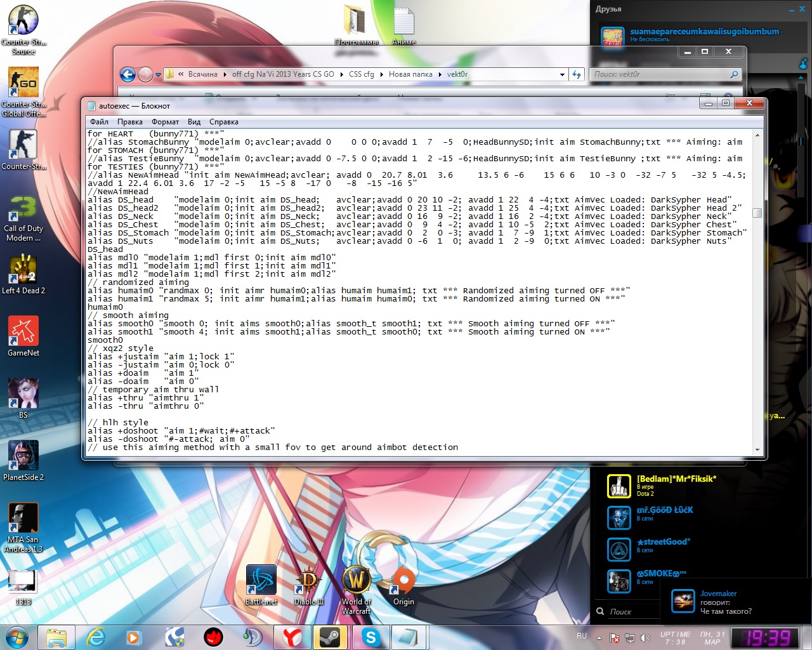Screen dimensions: 812x650
Task: Open the GameNet desktop icon
Action: tap(23, 336)
